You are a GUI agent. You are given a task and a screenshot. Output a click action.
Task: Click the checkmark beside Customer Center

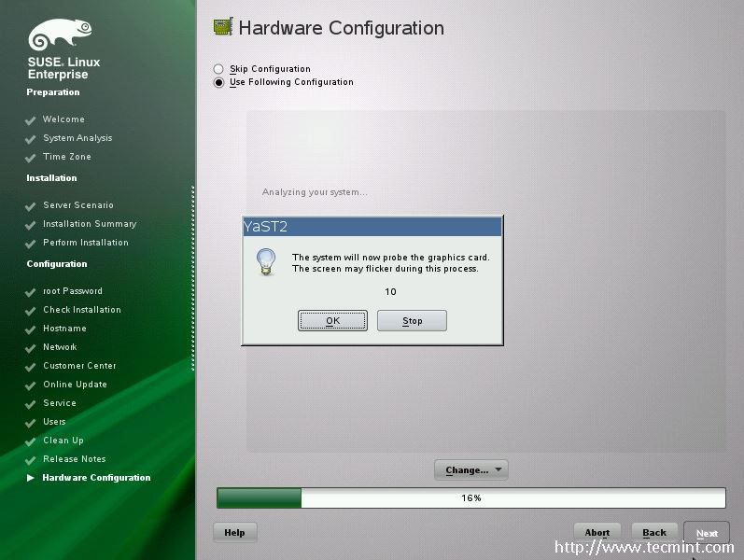(31, 367)
